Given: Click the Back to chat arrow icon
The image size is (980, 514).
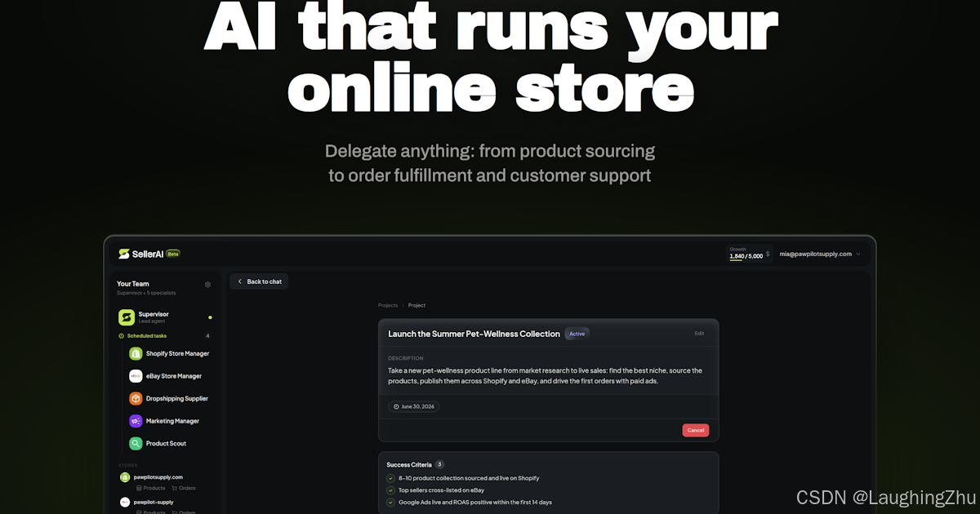Looking at the screenshot, I should point(240,281).
